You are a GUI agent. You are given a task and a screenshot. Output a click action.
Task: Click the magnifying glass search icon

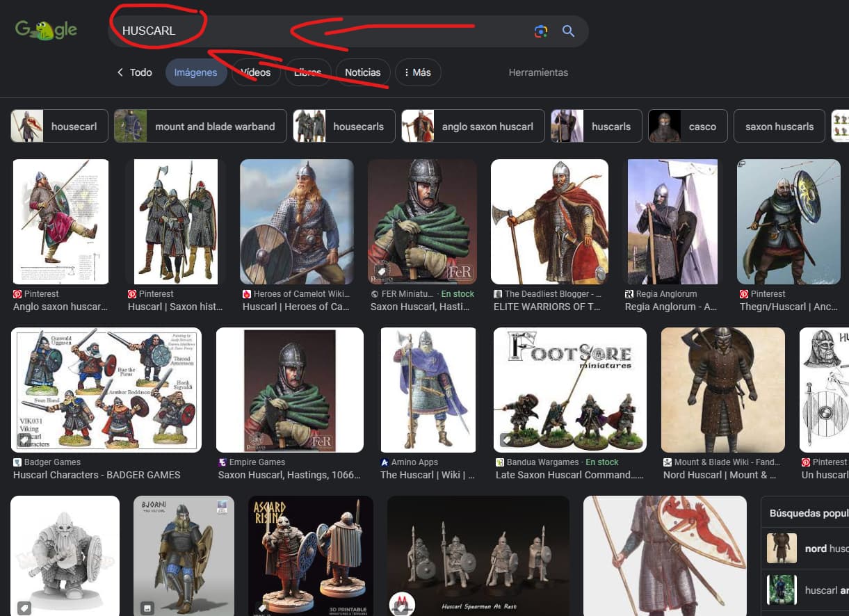[x=568, y=31]
